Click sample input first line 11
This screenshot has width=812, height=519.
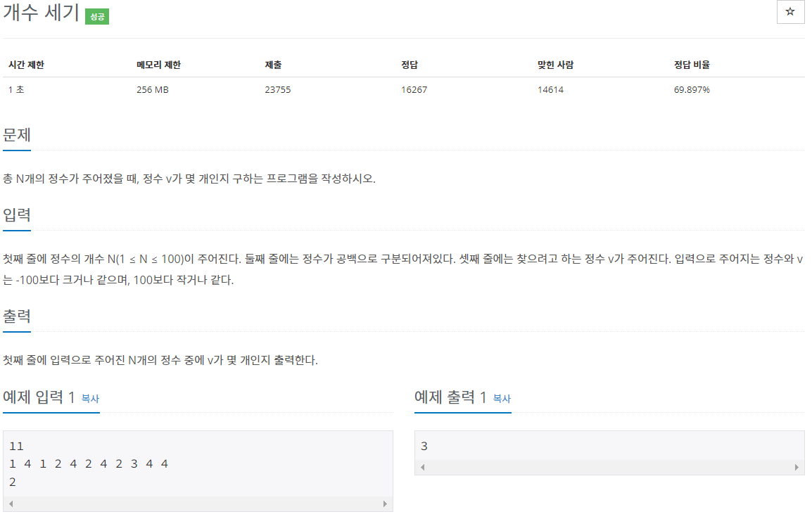16,446
